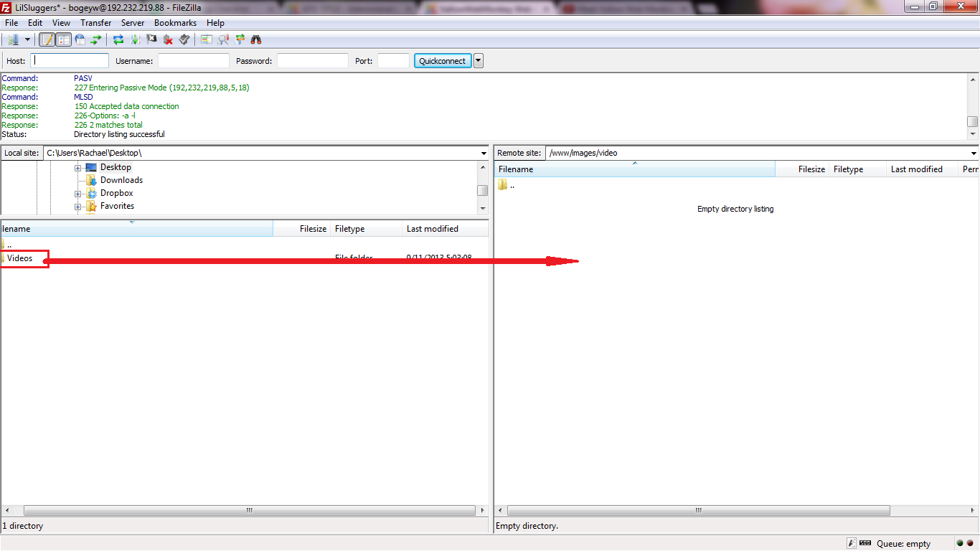This screenshot has height=551, width=980.
Task: Open the Site Manager icon
Action: 13,40
